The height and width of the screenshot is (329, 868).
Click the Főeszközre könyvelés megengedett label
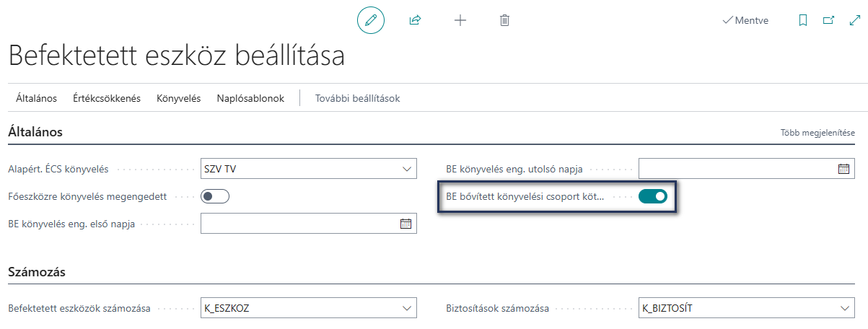[87, 196]
